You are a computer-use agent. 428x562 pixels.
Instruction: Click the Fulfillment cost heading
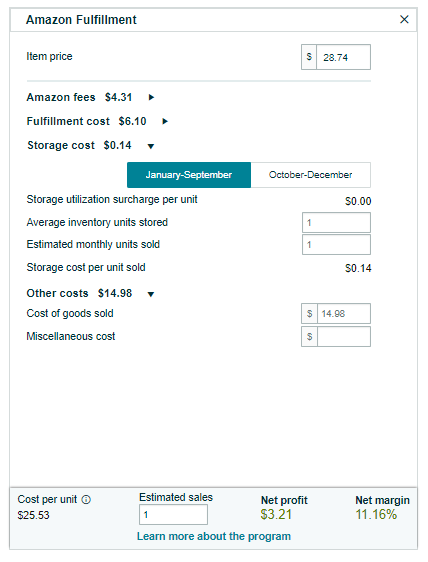(68, 121)
